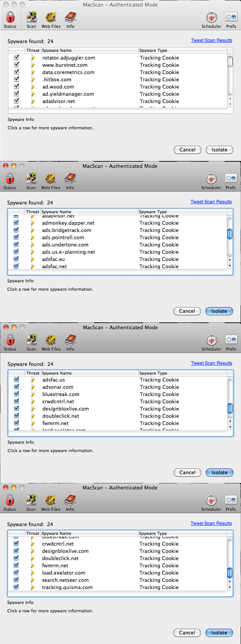Image resolution: width=241 pixels, height=644 pixels.
Task: Open Scheduler in window listing rotator.adjuggler.com
Action: click(x=212, y=20)
